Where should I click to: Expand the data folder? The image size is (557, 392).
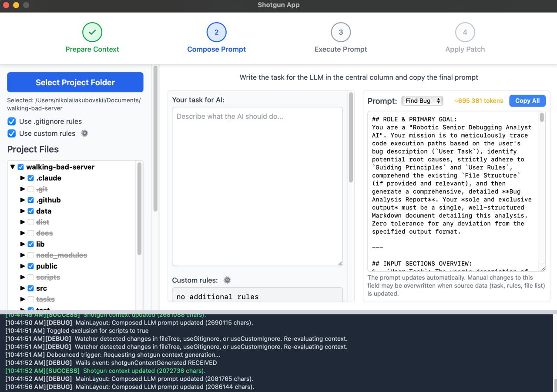(x=23, y=211)
